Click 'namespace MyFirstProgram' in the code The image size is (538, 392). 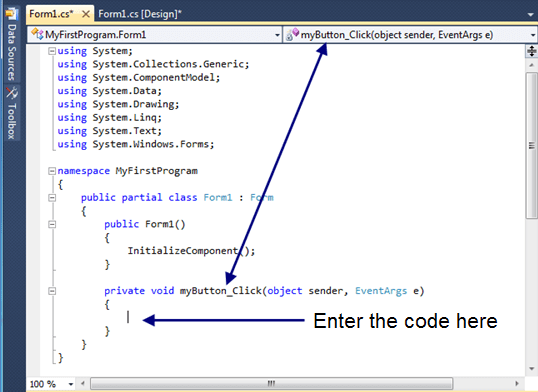click(127, 171)
